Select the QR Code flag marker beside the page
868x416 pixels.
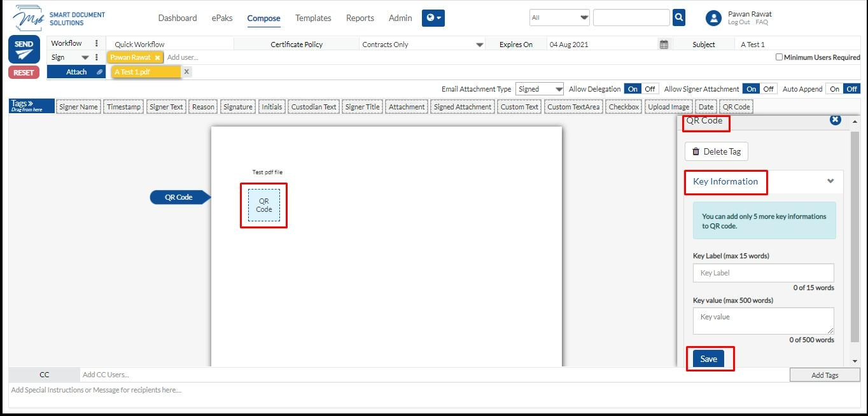[180, 197]
